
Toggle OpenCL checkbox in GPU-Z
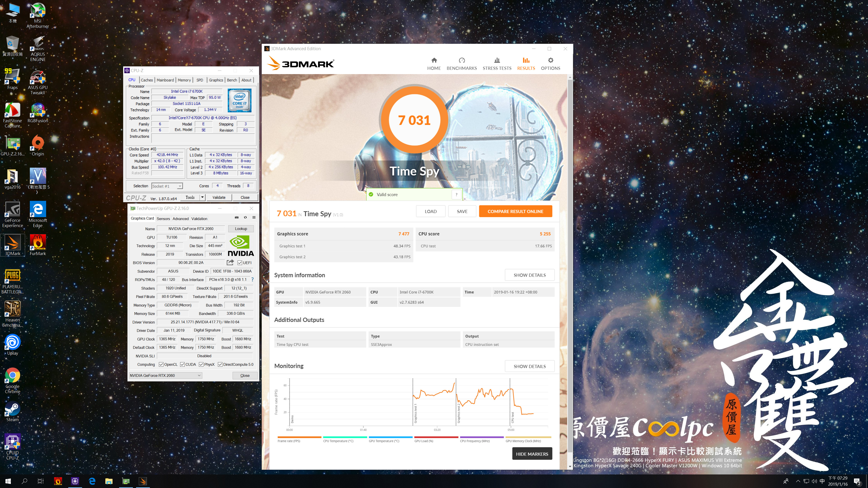pyautogui.click(x=161, y=364)
